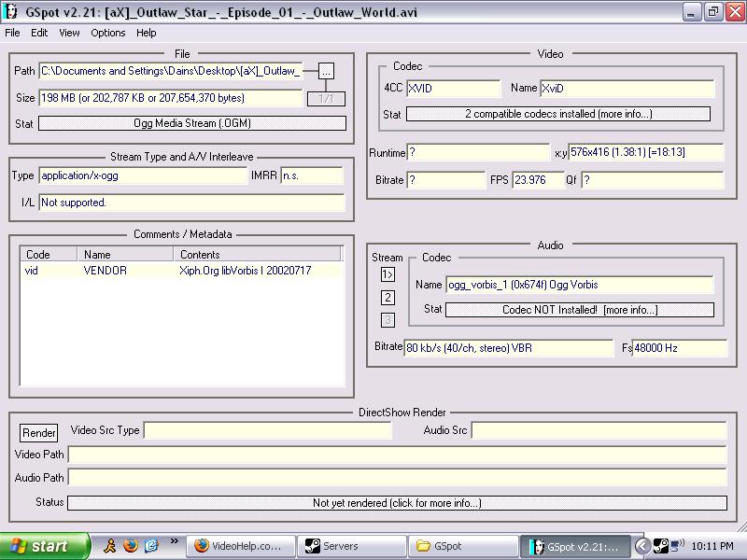Open the Steam icon in the system tray
This screenshot has height=560, width=747.
pos(660,546)
